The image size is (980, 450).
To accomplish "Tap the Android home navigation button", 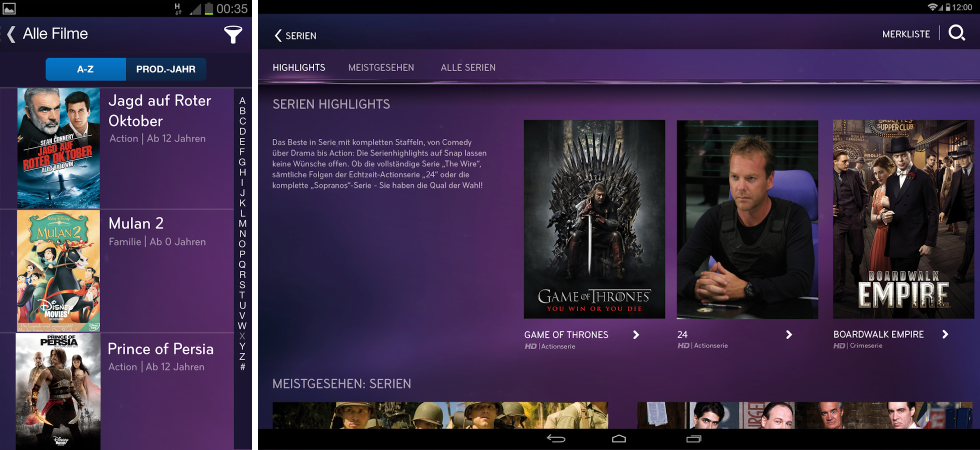I will (x=619, y=438).
